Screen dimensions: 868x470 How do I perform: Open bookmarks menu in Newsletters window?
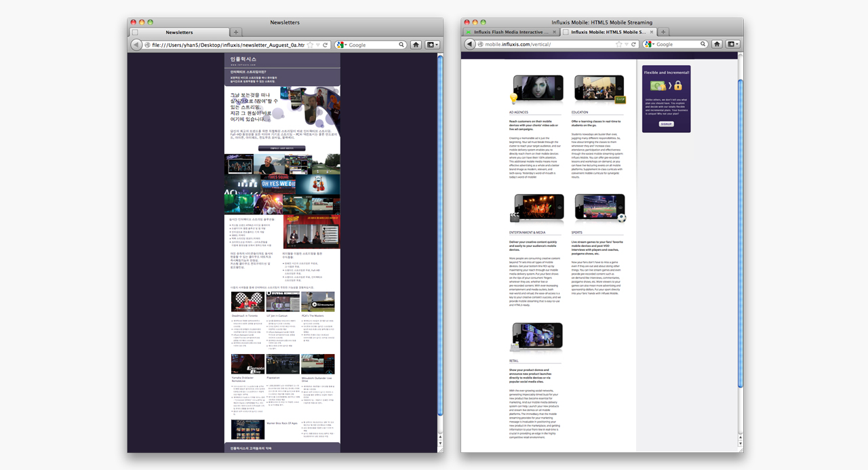[x=431, y=45]
